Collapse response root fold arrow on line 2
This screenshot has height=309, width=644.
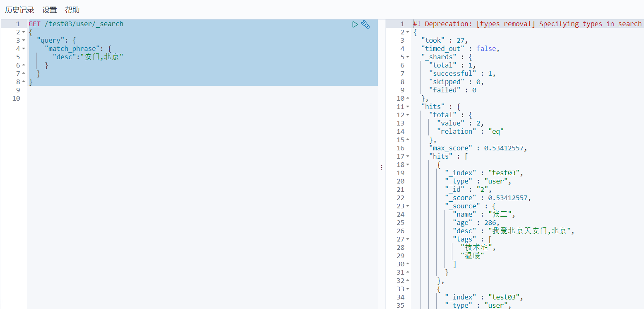click(x=408, y=32)
